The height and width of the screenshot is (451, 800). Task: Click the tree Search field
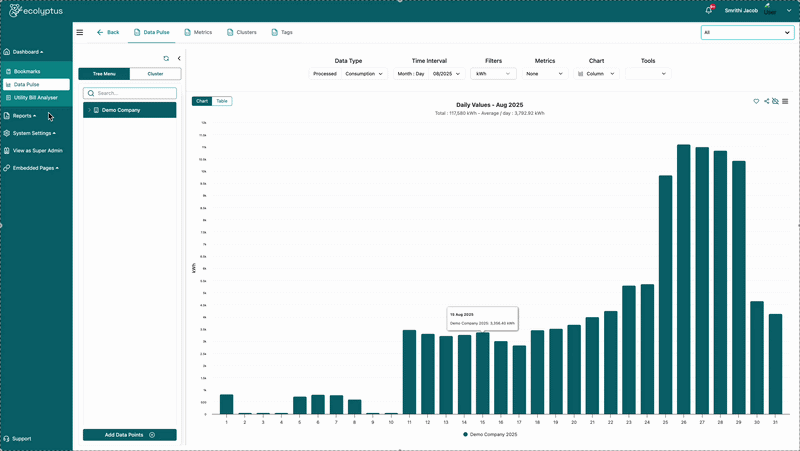[x=130, y=93]
